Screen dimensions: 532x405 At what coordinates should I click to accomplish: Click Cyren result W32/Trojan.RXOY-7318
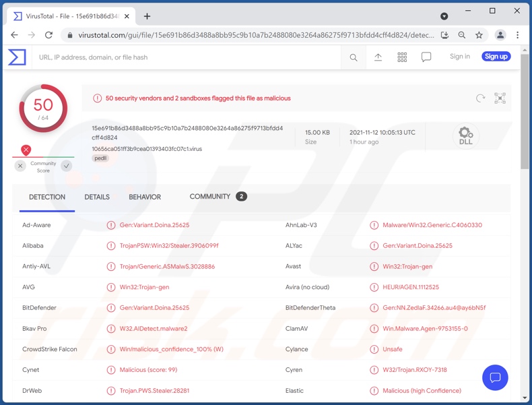click(415, 370)
